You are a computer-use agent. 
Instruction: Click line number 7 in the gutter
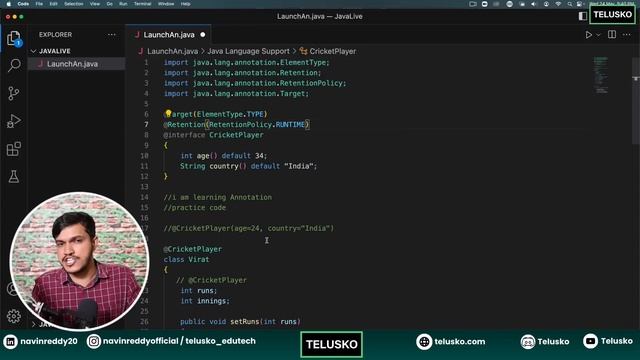pyautogui.click(x=146, y=124)
